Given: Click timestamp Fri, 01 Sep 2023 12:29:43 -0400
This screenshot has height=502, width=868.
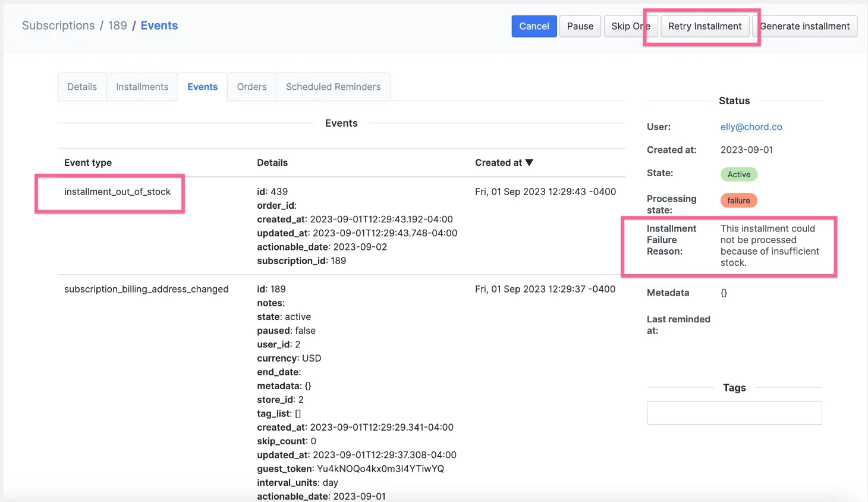Looking at the screenshot, I should coord(545,192).
